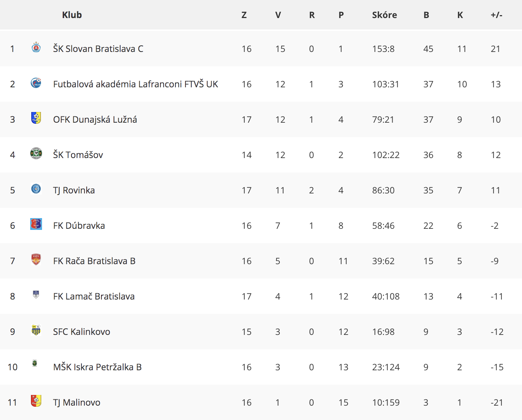This screenshot has height=420, width=522.
Task: Open the MŠK Iskra Petržalka B link
Action: 97,367
